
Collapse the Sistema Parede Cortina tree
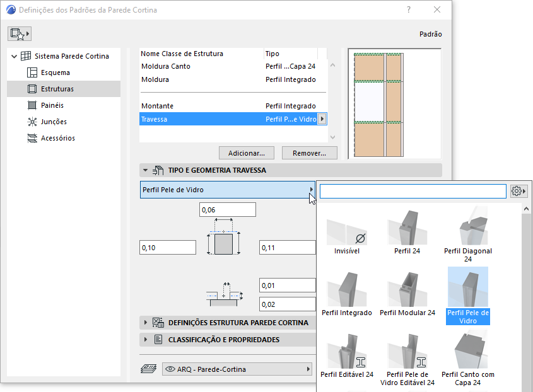pos(15,56)
